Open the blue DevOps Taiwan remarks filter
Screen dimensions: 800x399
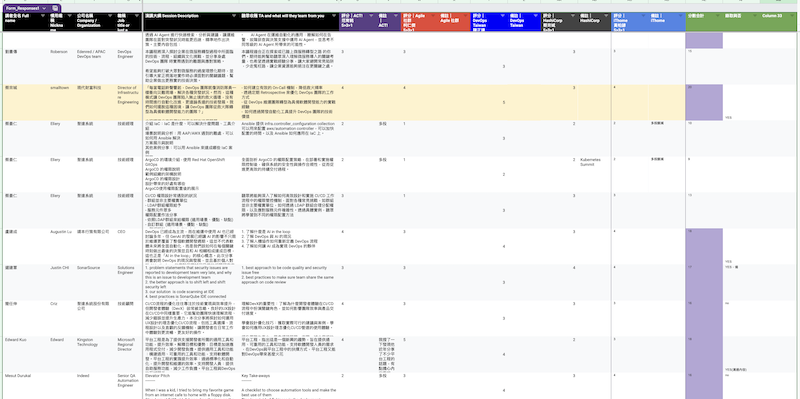click(x=535, y=16)
